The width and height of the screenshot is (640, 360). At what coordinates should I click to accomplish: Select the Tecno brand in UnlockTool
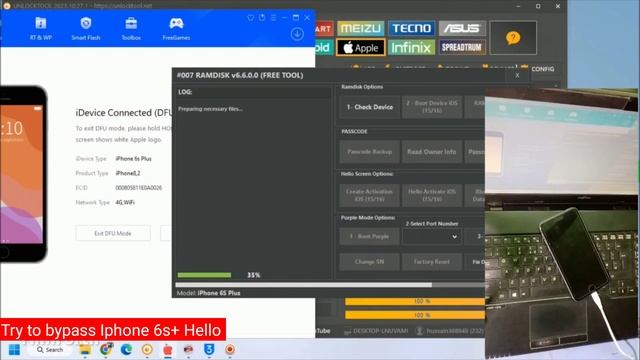[x=411, y=28]
